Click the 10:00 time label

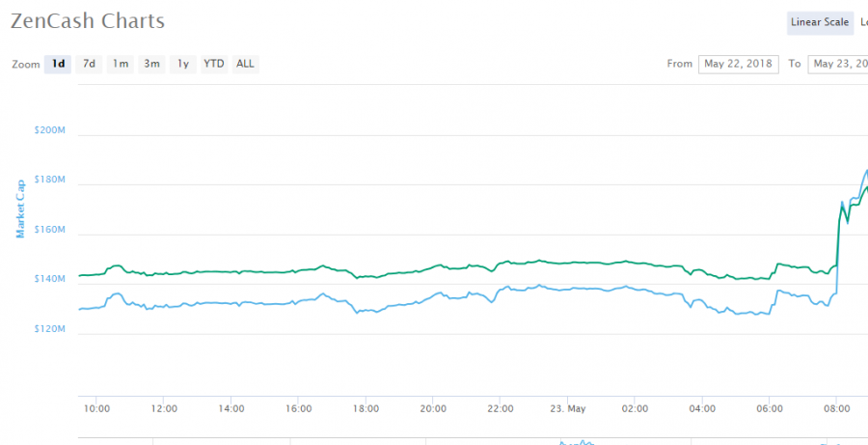(x=96, y=409)
